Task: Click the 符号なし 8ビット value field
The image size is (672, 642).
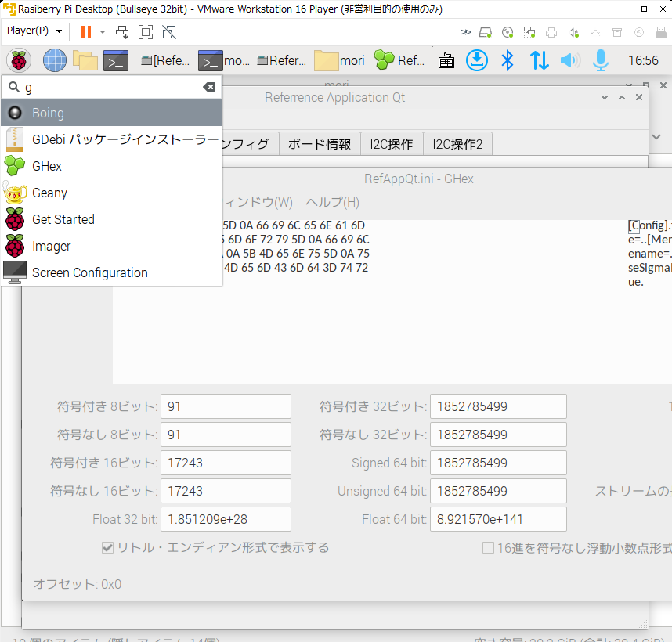Action: [x=226, y=435]
